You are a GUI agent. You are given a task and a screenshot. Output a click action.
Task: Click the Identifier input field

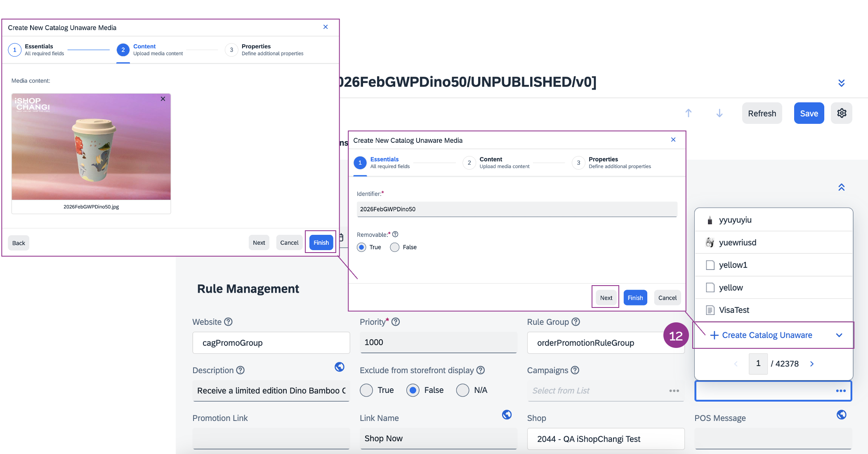(517, 209)
